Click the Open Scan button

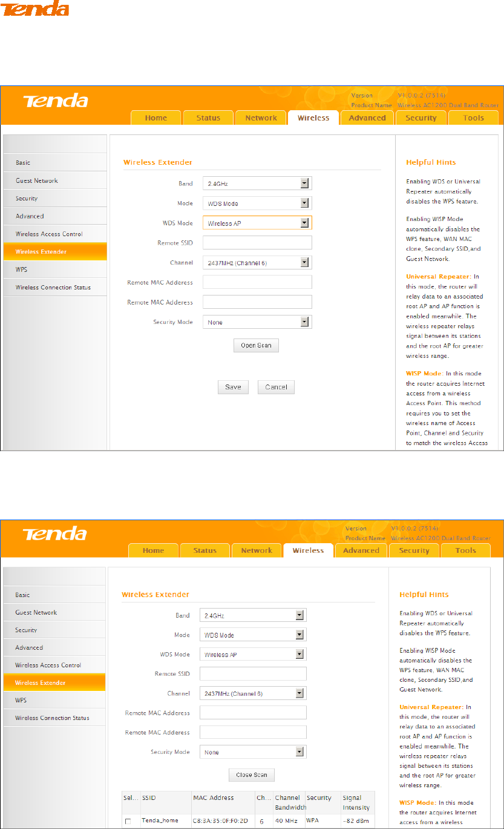256,346
